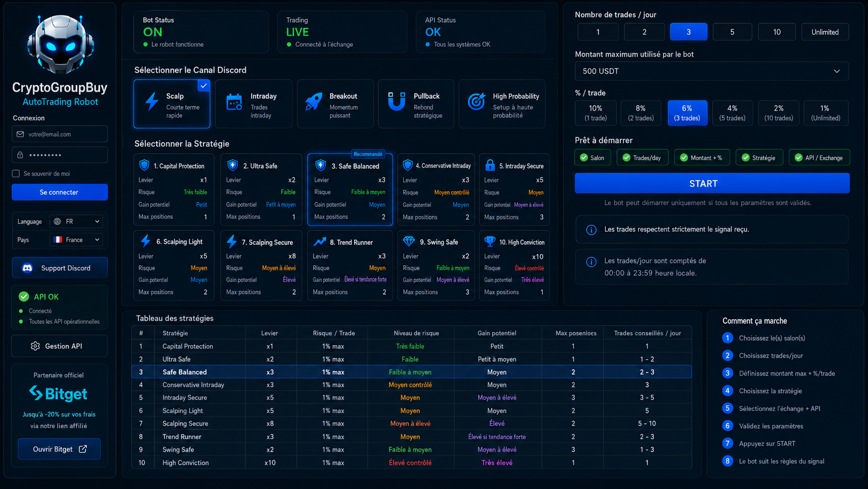Select 5 trades per day

point(732,32)
